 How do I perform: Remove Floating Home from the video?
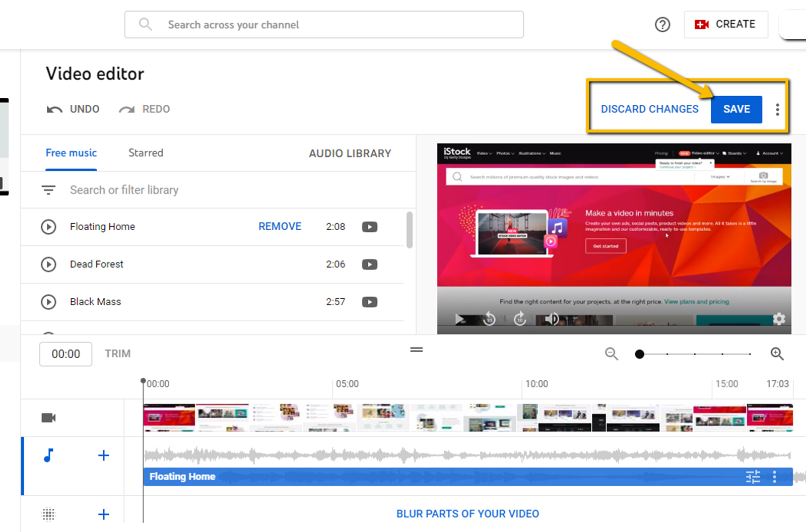[280, 227]
